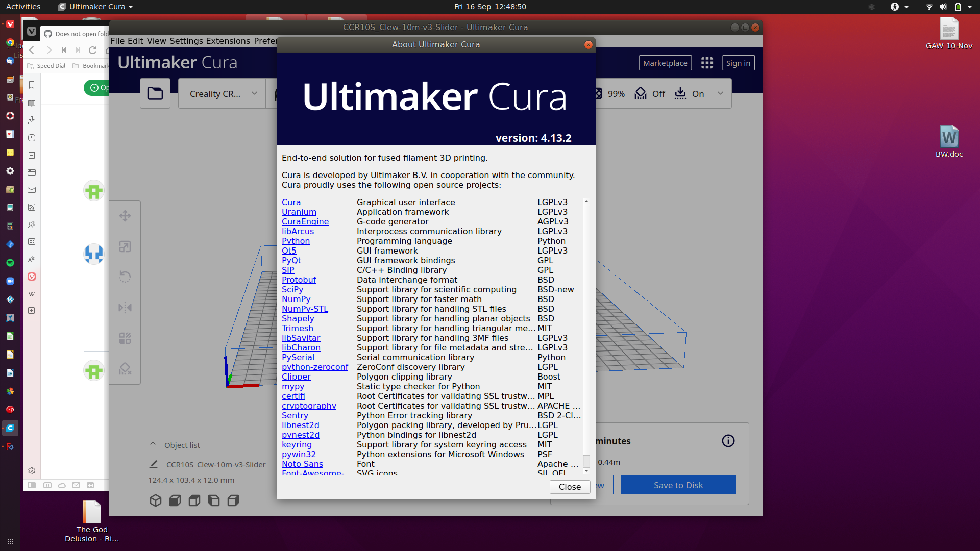Open the Extensions menu
Screen dimensions: 980x551
coord(228,41)
